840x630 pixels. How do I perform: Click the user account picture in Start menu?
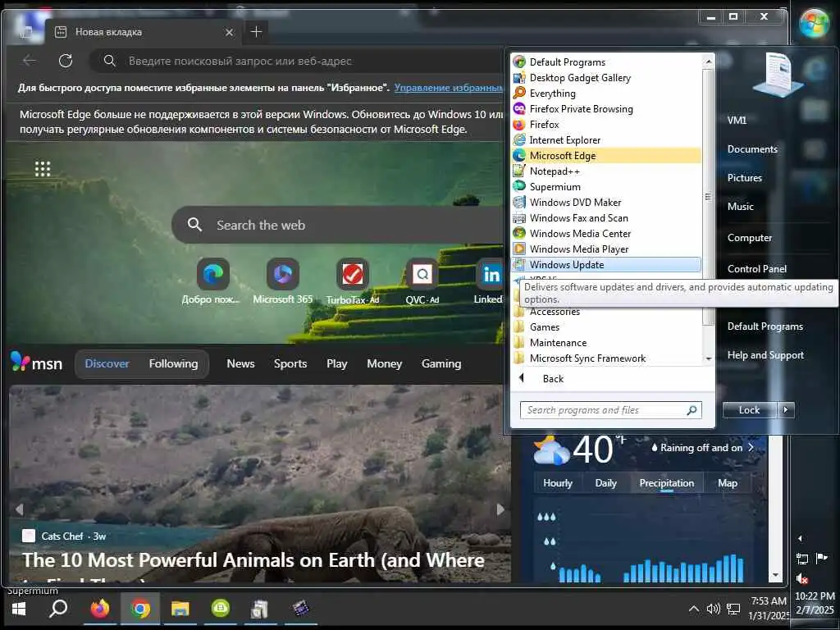(x=778, y=75)
